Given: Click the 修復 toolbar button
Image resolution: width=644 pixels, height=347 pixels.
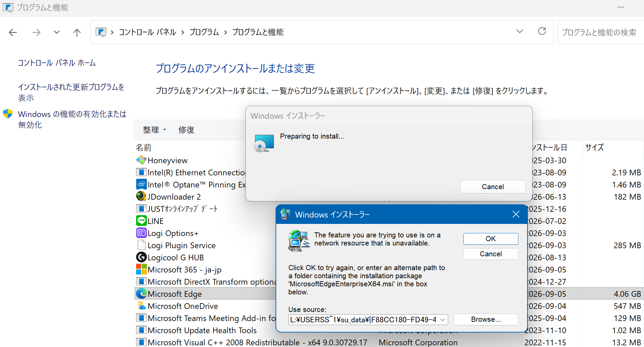Looking at the screenshot, I should (x=186, y=130).
